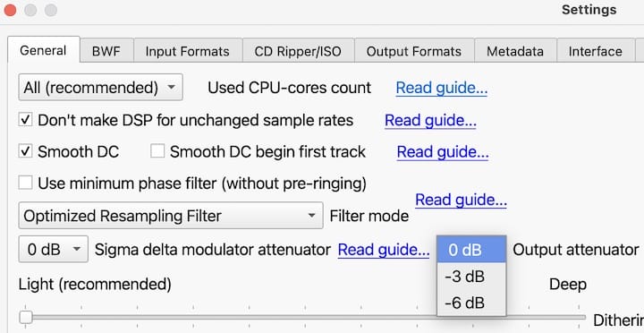Switch to the BWF tab
644x333 pixels.
[106, 51]
